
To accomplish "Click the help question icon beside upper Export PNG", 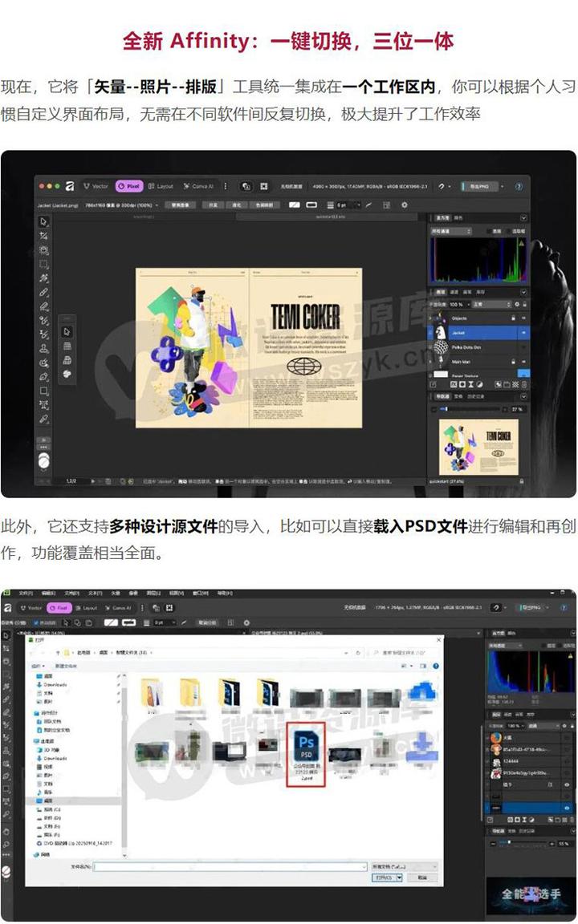I will pos(519,186).
